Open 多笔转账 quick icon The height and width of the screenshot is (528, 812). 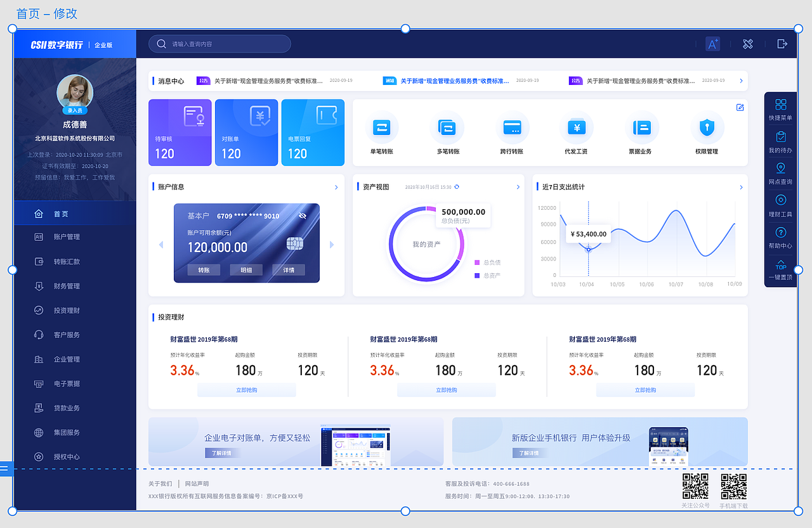pyautogui.click(x=447, y=128)
